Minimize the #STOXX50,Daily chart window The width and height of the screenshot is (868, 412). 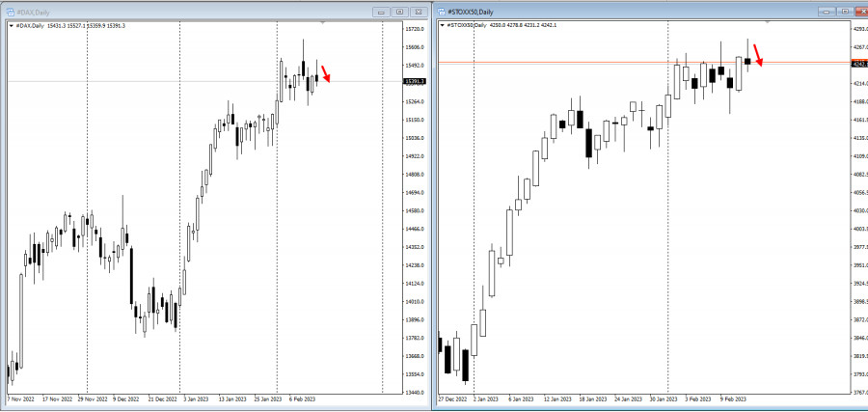point(827,11)
